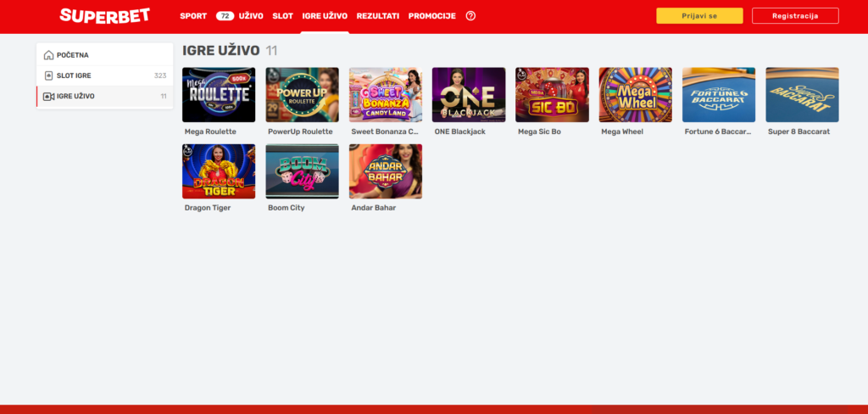Open the Andar Bahar game thumbnail
The width and height of the screenshot is (868, 414).
(386, 171)
